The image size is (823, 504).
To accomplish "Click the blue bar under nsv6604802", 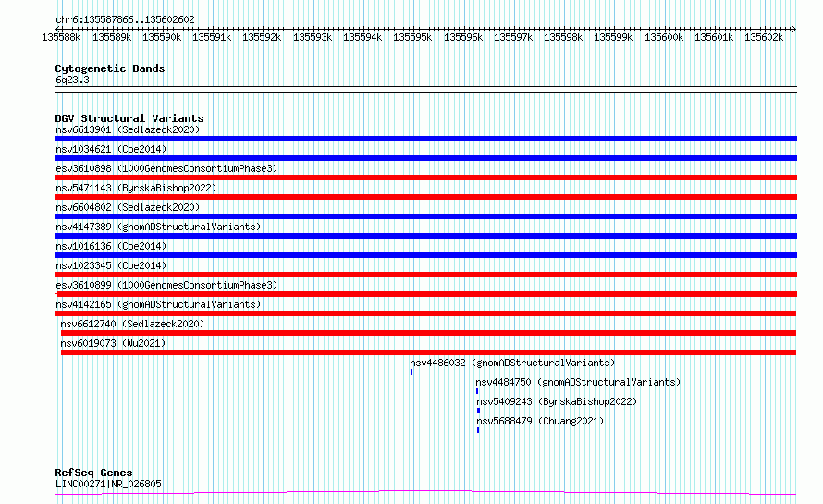I will pos(425,216).
